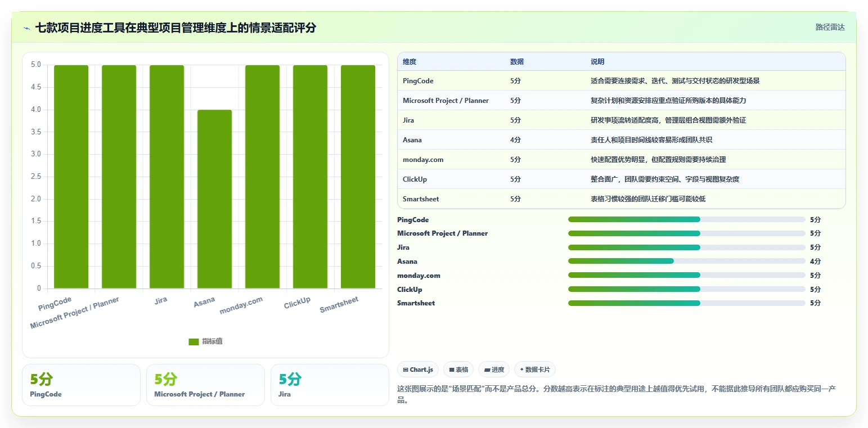Click the Microsoft Project / Planner chart bar
The height and width of the screenshot is (428, 868).
pyautogui.click(x=119, y=177)
